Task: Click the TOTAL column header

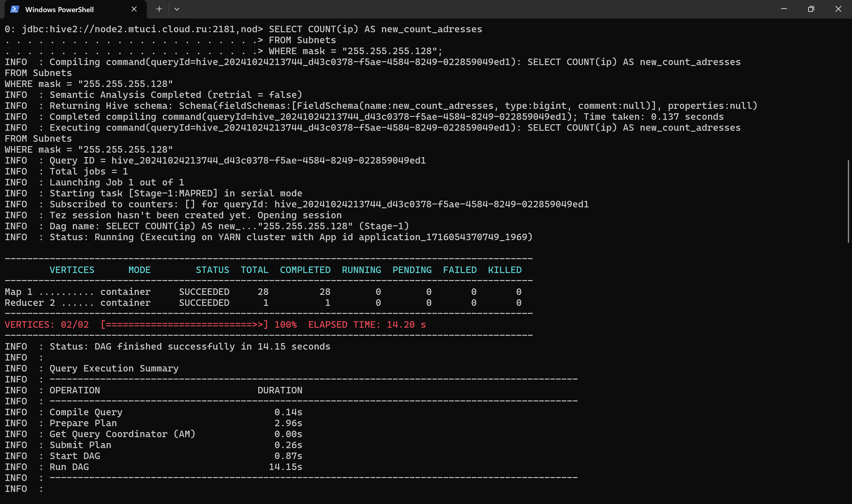Action: [x=255, y=270]
